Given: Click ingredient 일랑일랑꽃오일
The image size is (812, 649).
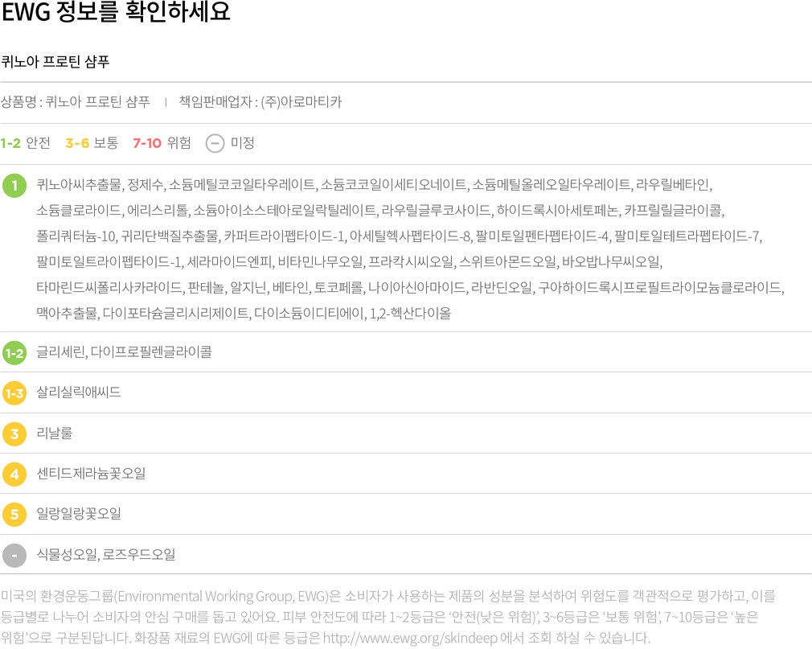Looking at the screenshot, I should pyautogui.click(x=79, y=514).
